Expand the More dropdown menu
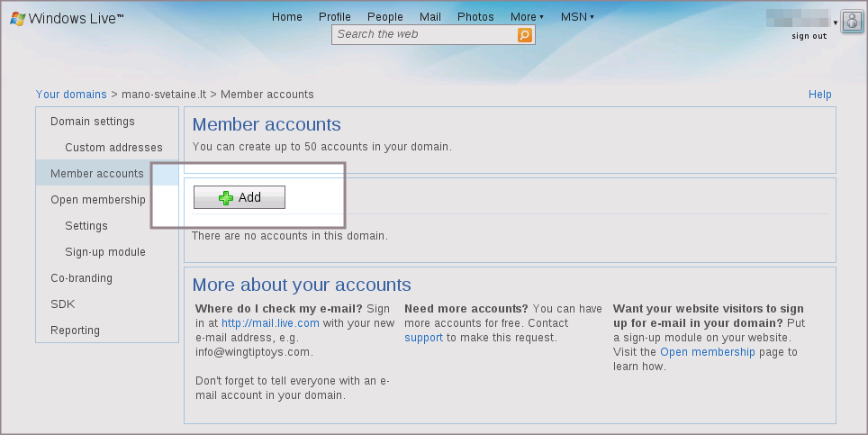This screenshot has height=435, width=868. click(526, 16)
